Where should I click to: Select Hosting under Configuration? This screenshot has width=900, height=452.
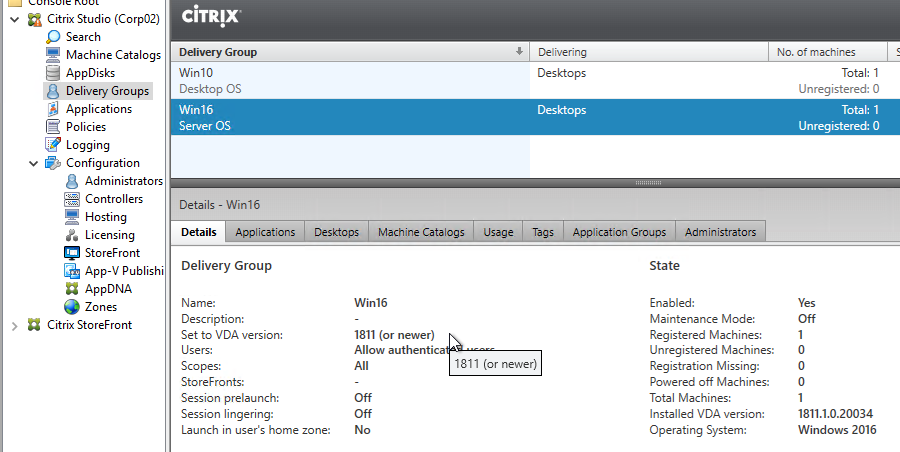pyautogui.click(x=106, y=217)
